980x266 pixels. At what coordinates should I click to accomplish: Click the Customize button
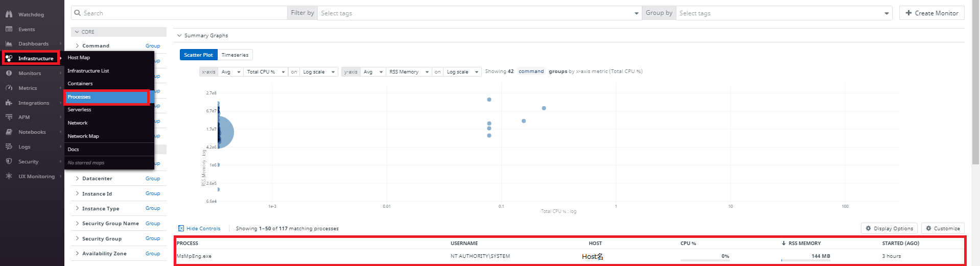[943, 228]
